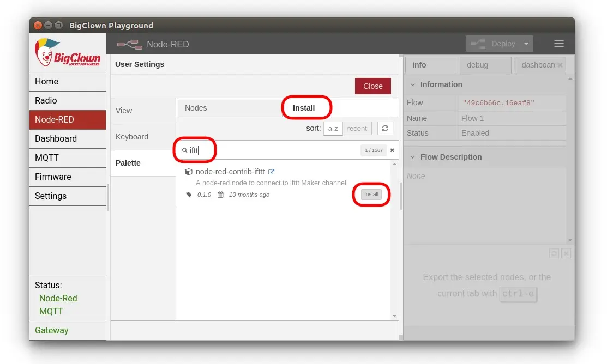Collapse the Information section
The image size is (607, 364).
pos(413,84)
